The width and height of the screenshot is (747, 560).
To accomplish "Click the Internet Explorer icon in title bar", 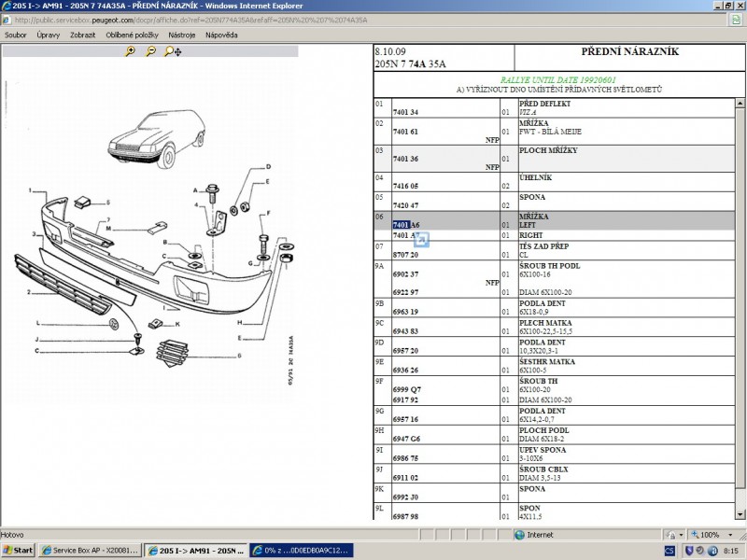I will coord(7,6).
